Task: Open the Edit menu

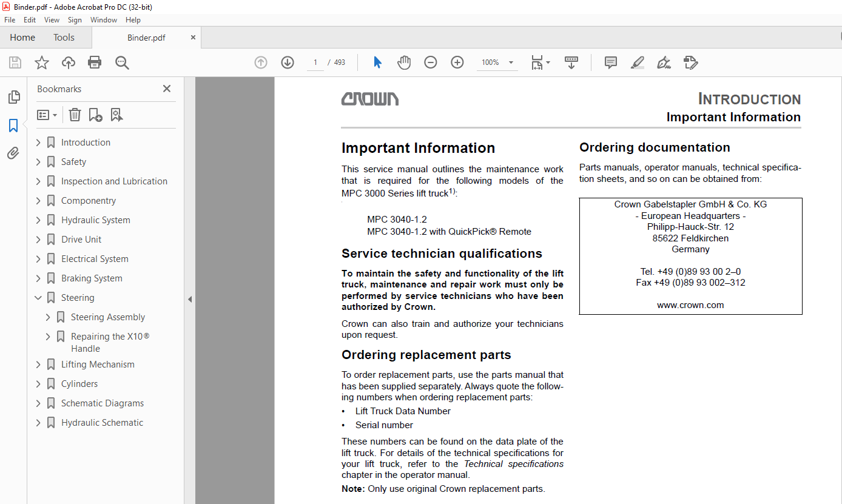Action: 30,20
